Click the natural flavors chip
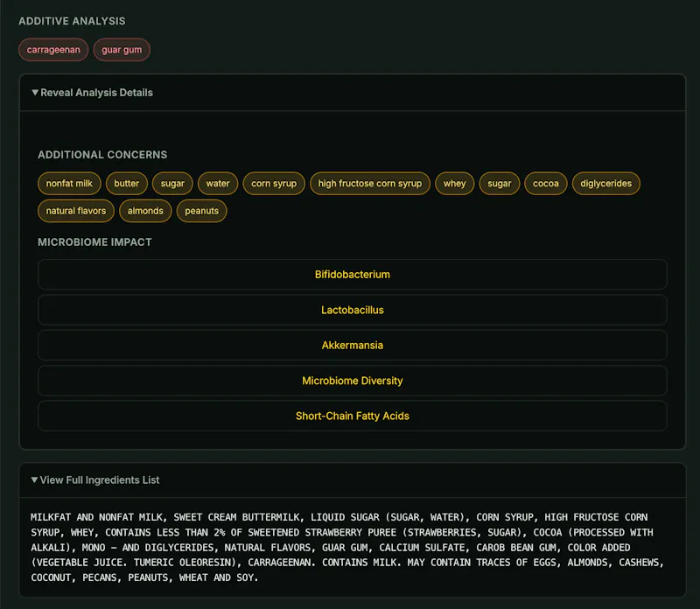The image size is (700, 609). [x=76, y=211]
